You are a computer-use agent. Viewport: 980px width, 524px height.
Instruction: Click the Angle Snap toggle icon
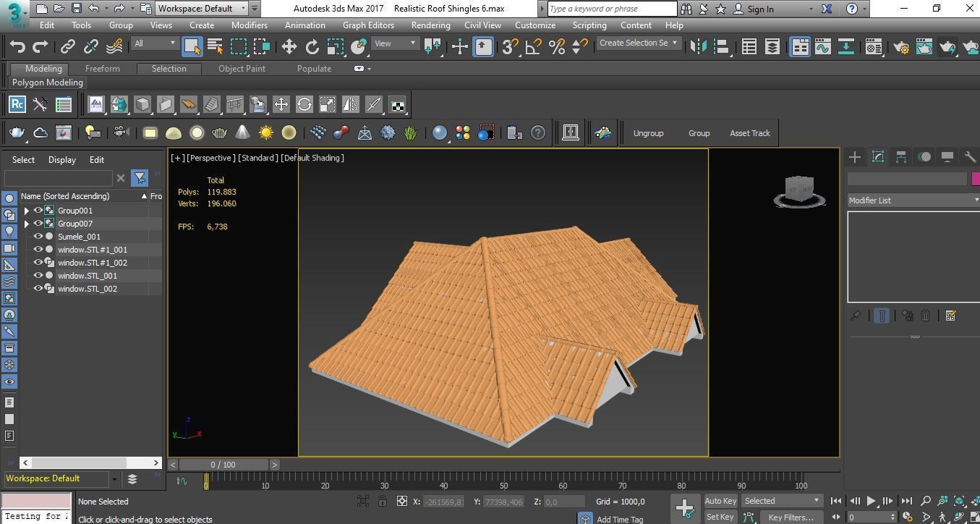(x=533, y=46)
